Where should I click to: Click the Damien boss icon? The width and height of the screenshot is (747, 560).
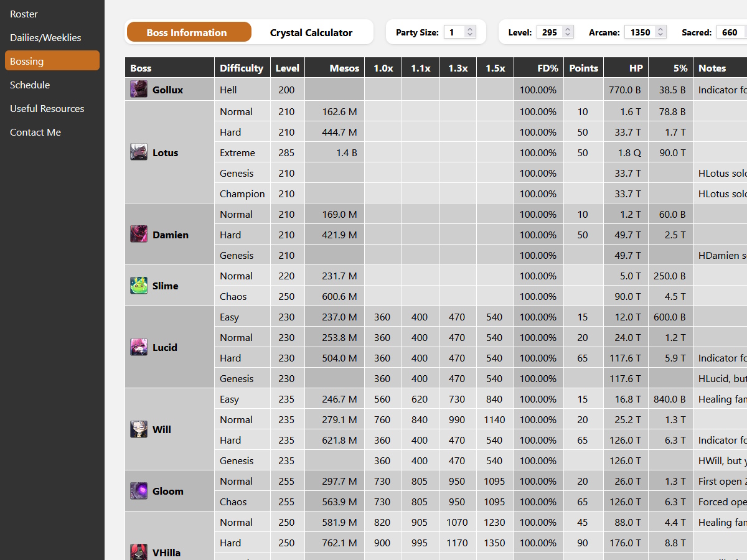coord(139,235)
